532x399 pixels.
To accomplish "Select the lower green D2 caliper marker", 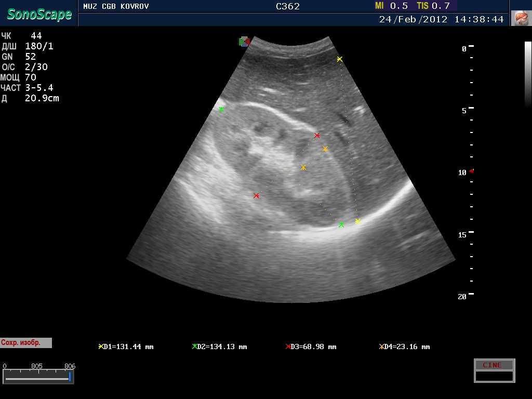I will (341, 225).
